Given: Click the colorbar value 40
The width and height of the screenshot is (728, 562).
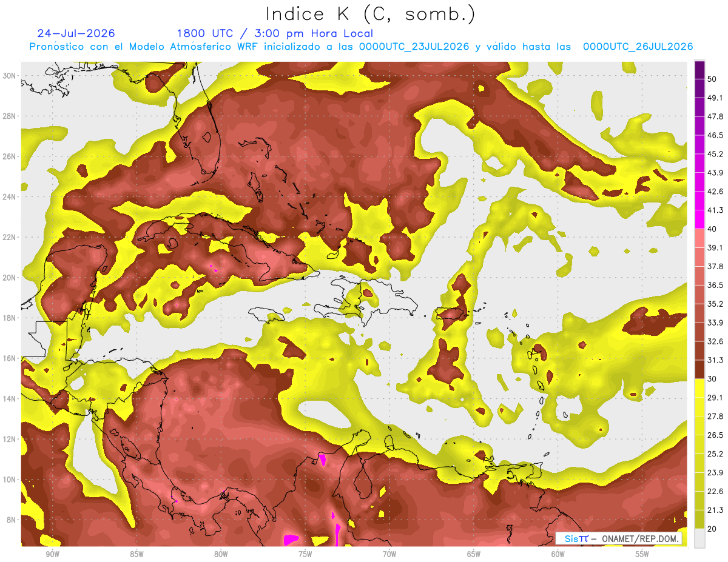Looking at the screenshot, I should tap(713, 229).
